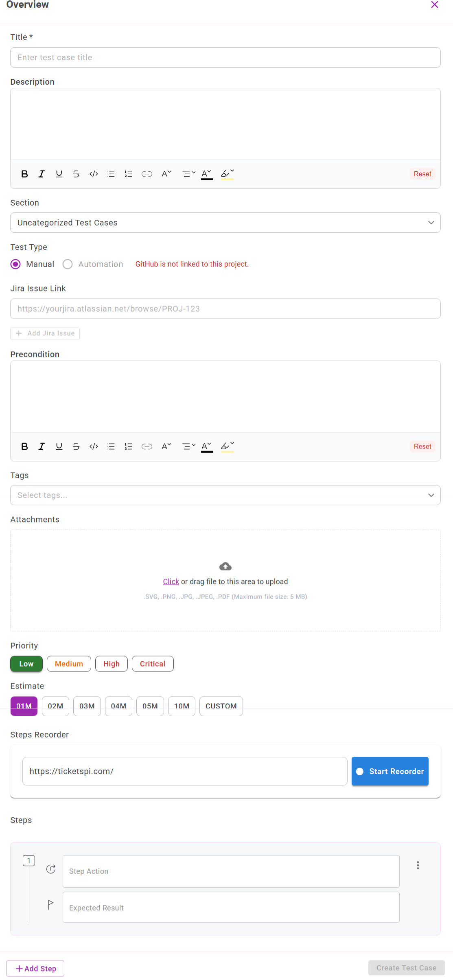Add numbered list in Precondition toolbar
The height and width of the screenshot is (980, 453).
pos(128,447)
